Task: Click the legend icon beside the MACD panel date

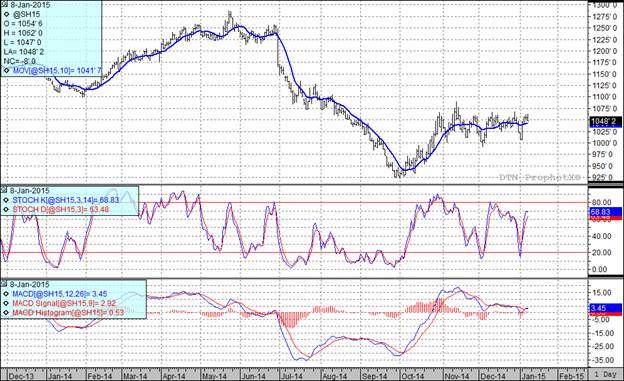Action: 4,284
